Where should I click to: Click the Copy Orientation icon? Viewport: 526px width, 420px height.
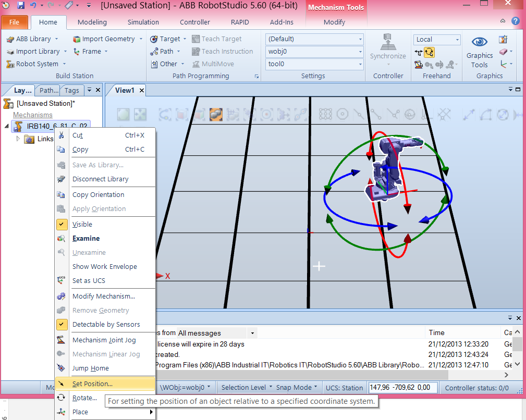click(x=62, y=194)
